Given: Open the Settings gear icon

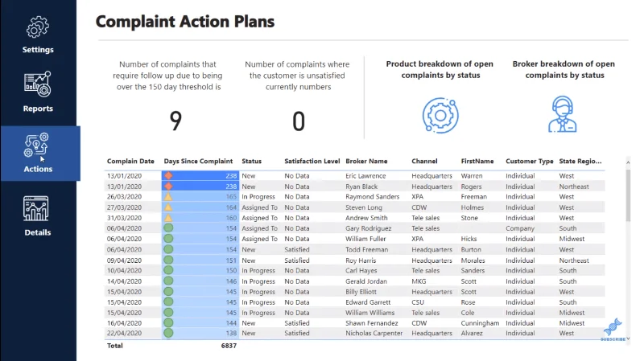Looking at the screenshot, I should click(x=38, y=27).
